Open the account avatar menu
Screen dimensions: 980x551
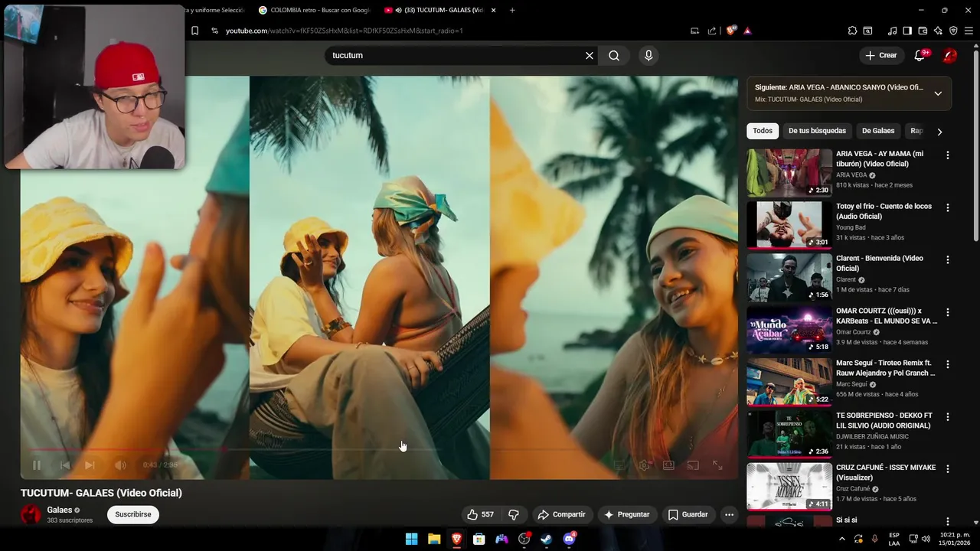point(949,55)
